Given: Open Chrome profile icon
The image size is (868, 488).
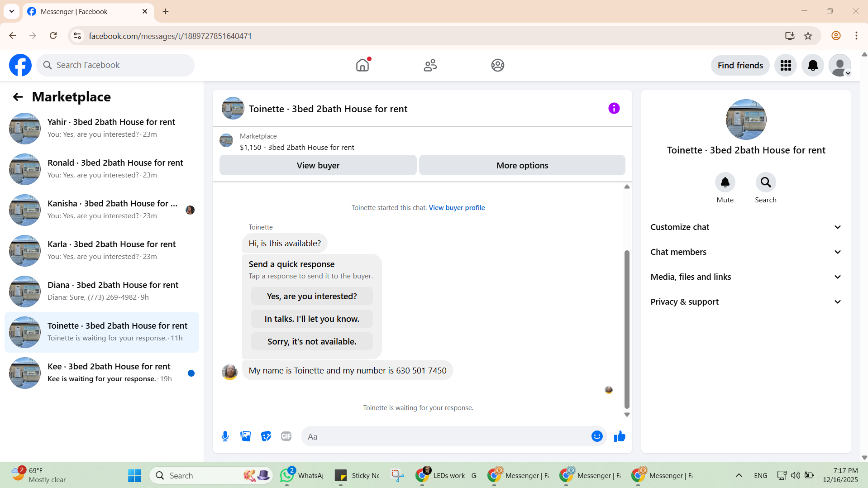Looking at the screenshot, I should click(836, 36).
